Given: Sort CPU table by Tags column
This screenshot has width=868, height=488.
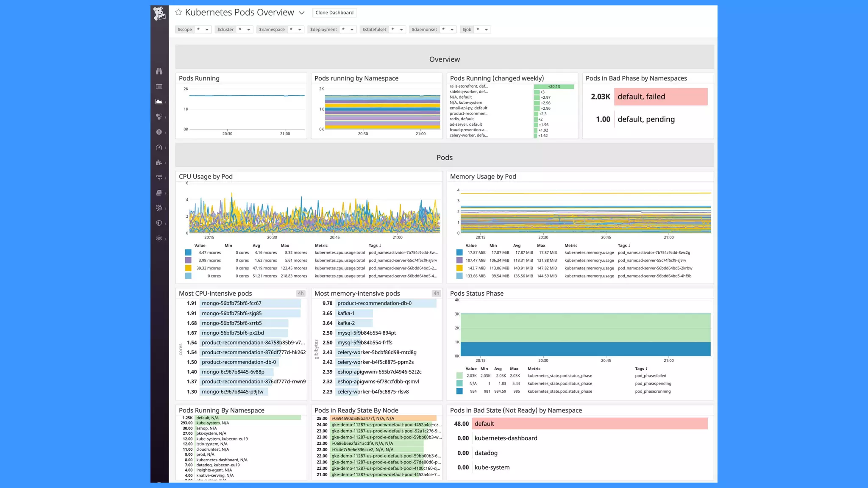Looking at the screenshot, I should pos(375,246).
